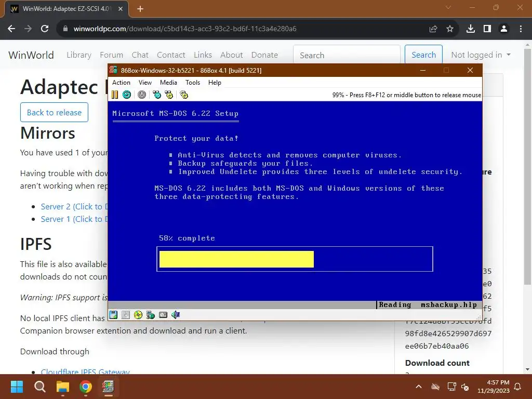The image size is (532, 399).
Task: Click the WinWorld home logo link
Action: [31, 55]
